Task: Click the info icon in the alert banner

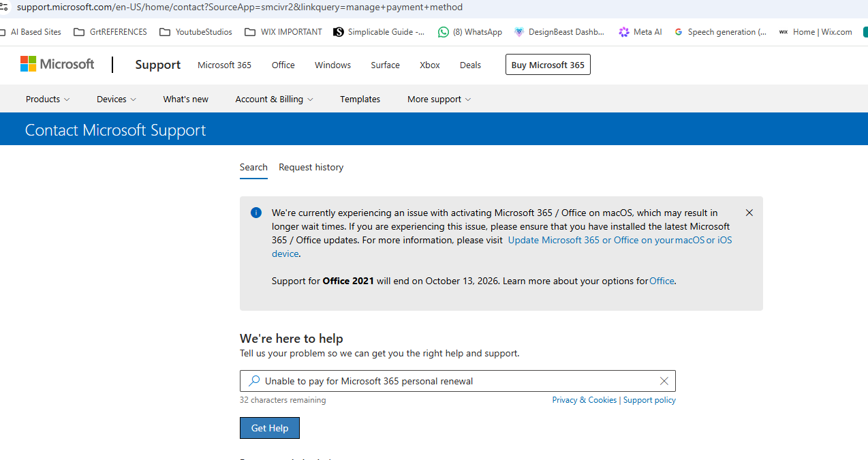Action: [x=256, y=213]
